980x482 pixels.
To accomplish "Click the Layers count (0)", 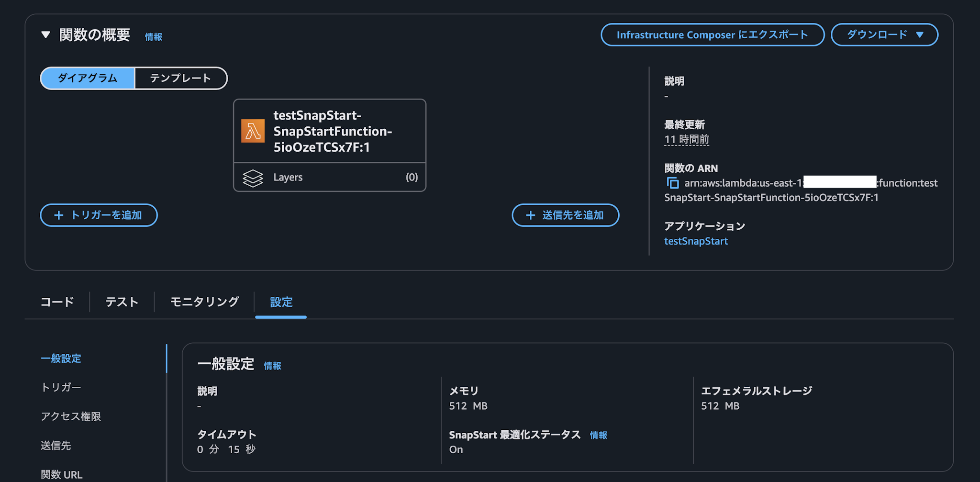I will click(x=412, y=177).
